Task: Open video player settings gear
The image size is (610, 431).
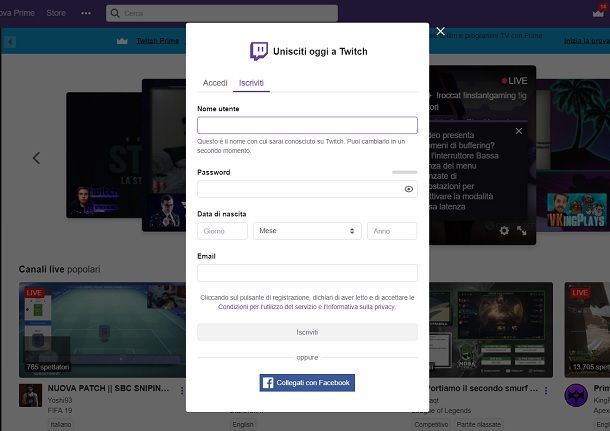Action: pyautogui.click(x=504, y=231)
